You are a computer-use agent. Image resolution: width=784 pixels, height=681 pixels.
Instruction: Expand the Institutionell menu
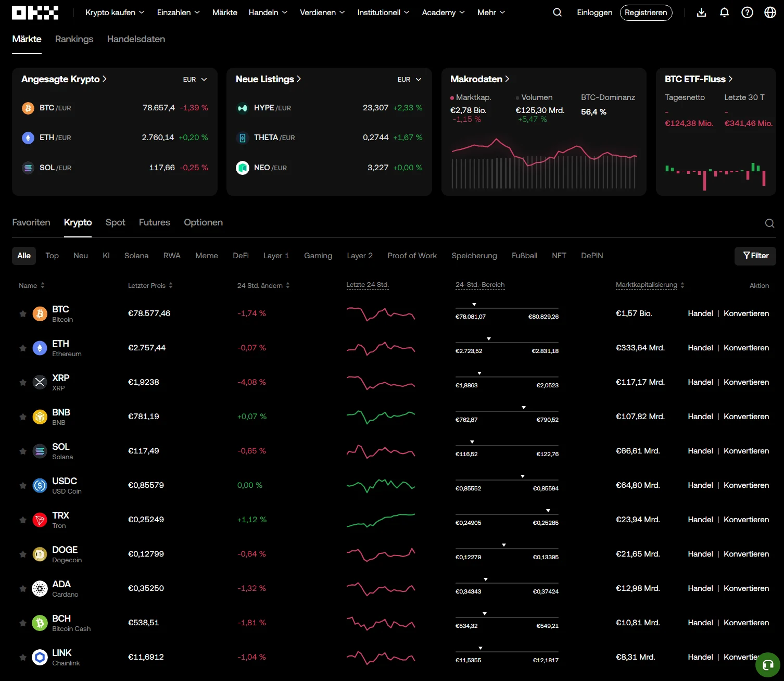click(x=383, y=12)
